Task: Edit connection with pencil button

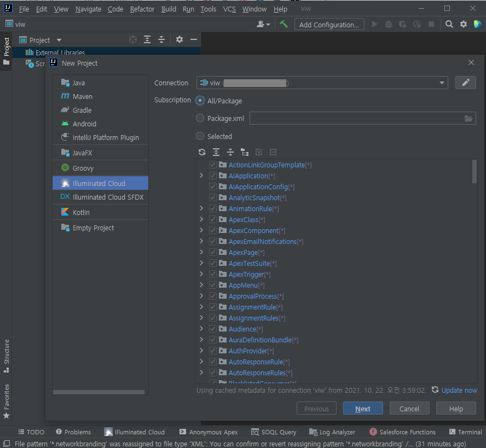Action: click(466, 83)
